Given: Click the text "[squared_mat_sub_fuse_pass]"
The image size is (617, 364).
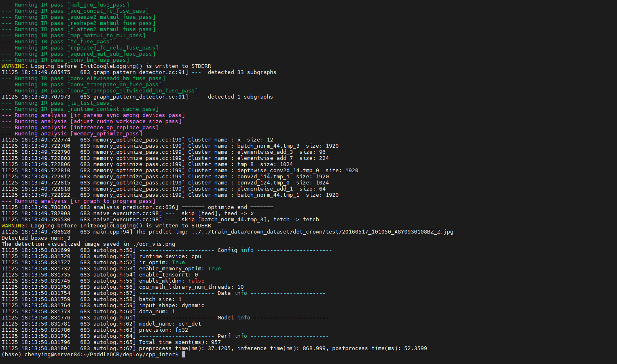Looking at the screenshot, I should tap(111, 54).
